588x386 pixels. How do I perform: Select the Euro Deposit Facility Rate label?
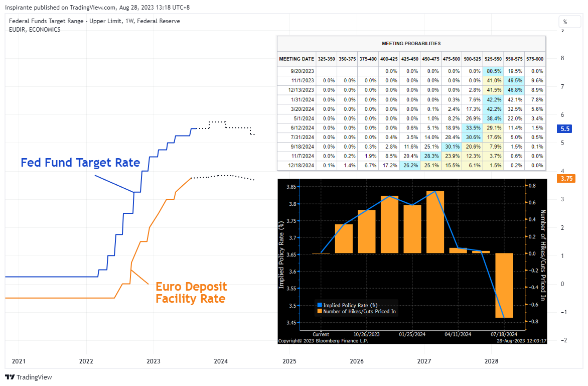point(191,293)
